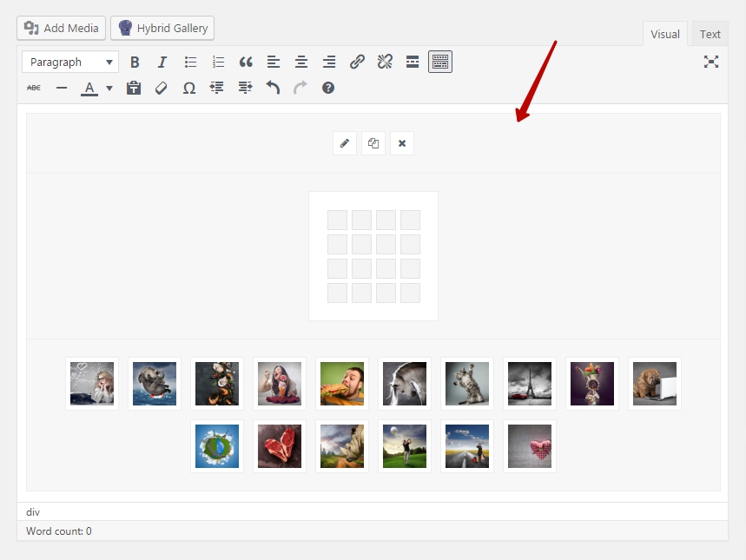
Task: Insert a special character (Omega)
Action: [x=189, y=88]
